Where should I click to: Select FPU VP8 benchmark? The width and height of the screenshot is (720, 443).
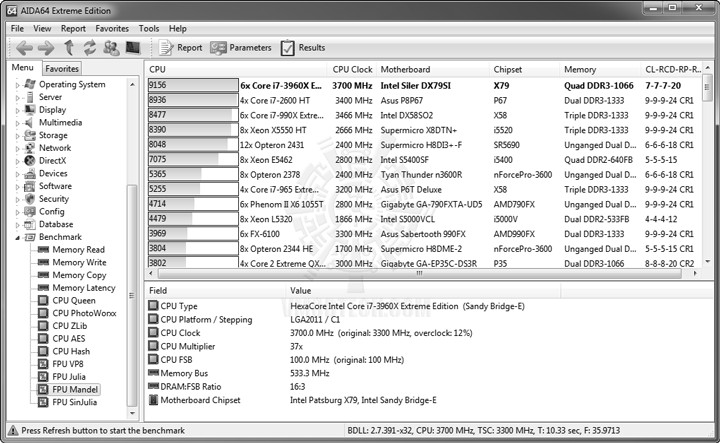(x=68, y=364)
